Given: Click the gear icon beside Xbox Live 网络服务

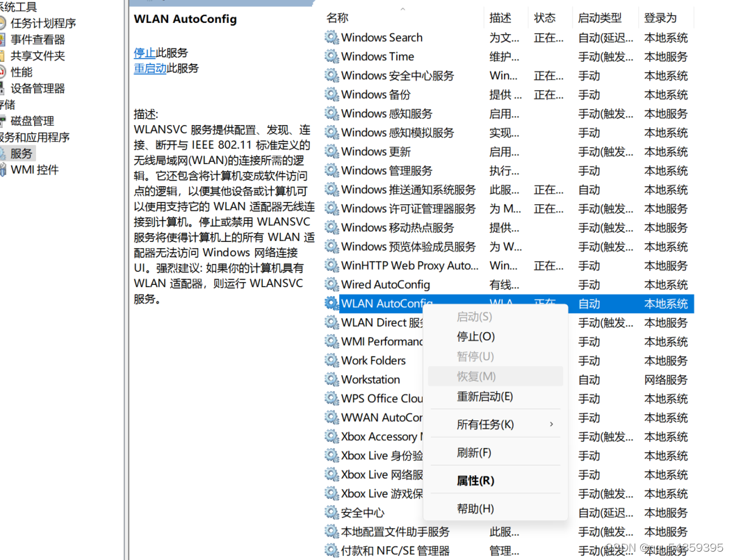Looking at the screenshot, I should [332, 475].
